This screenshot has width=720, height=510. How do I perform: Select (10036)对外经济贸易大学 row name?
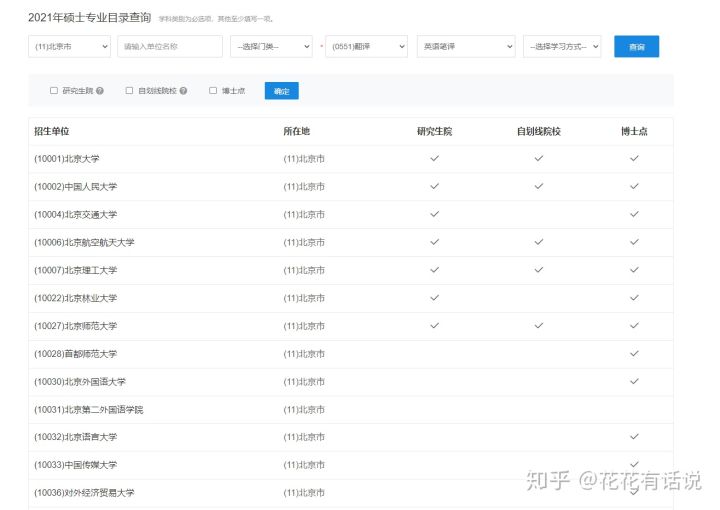84,493
